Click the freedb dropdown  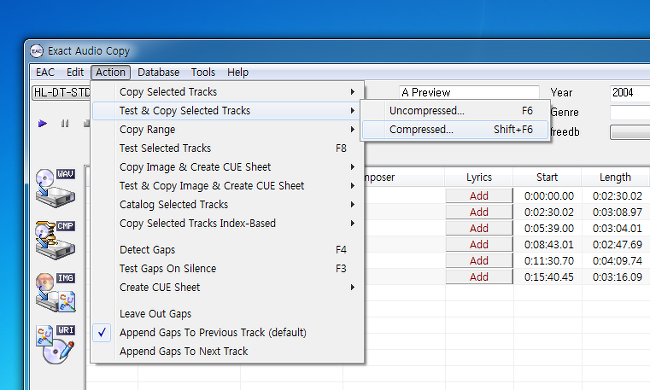click(x=630, y=132)
